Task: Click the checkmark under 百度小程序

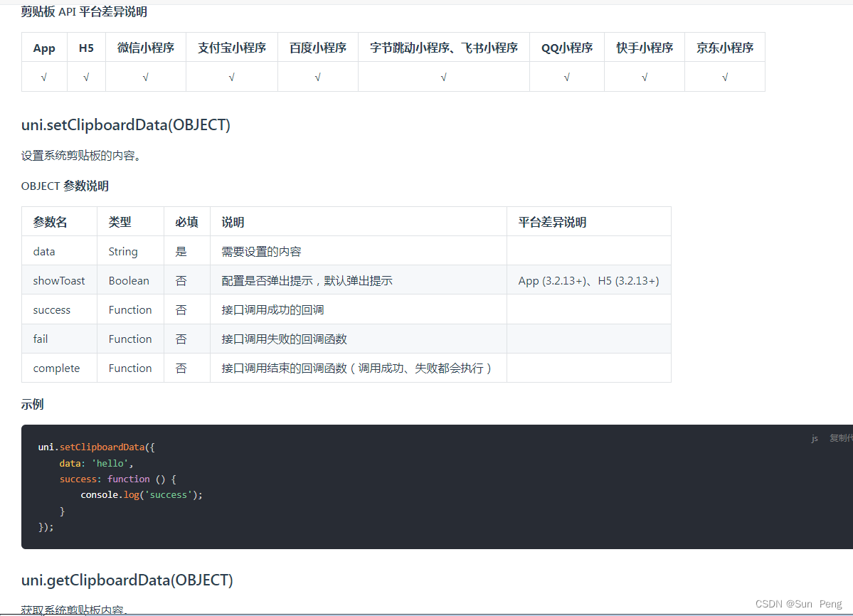Action: pyautogui.click(x=317, y=76)
